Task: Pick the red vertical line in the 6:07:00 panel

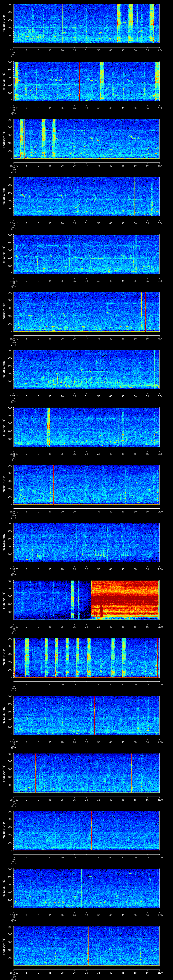Action: [x=155, y=369]
